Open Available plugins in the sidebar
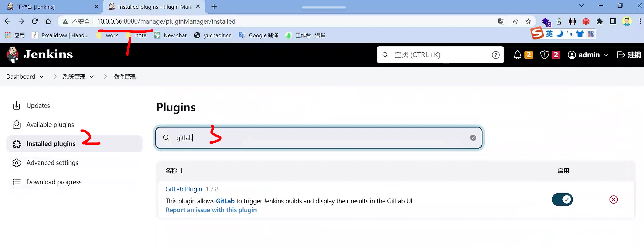Screen dimensions: 644x247 pyautogui.click(x=50, y=124)
